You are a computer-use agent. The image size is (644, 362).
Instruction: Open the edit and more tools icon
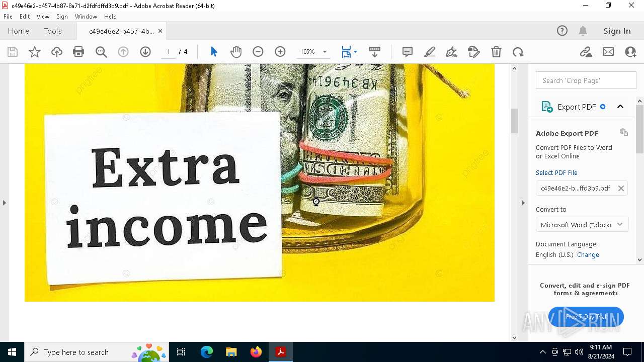coord(474,52)
